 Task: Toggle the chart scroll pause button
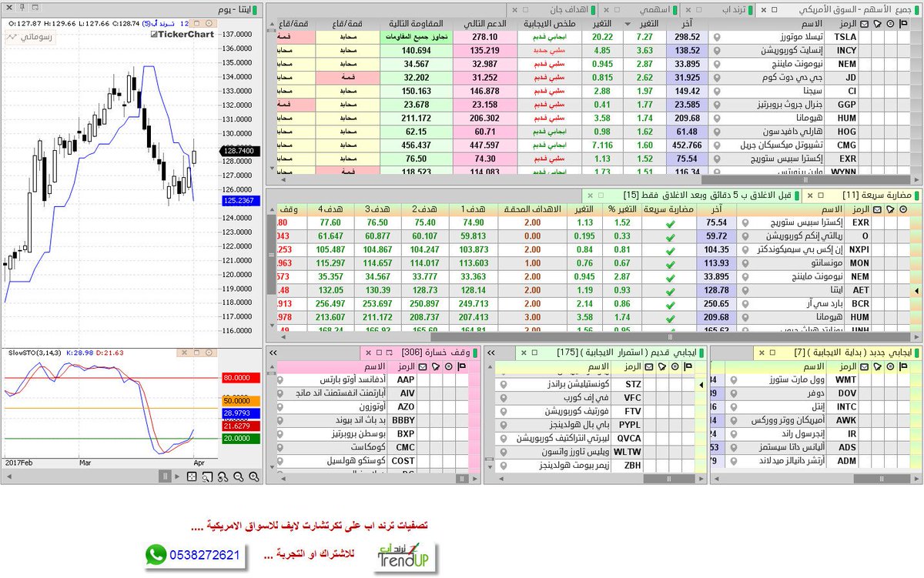pyautogui.click(x=165, y=476)
